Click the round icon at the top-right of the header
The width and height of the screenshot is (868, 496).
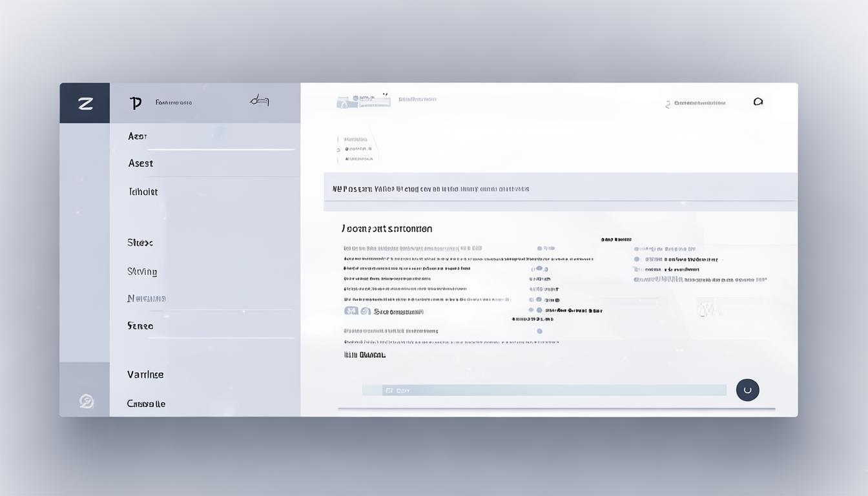pyautogui.click(x=758, y=101)
